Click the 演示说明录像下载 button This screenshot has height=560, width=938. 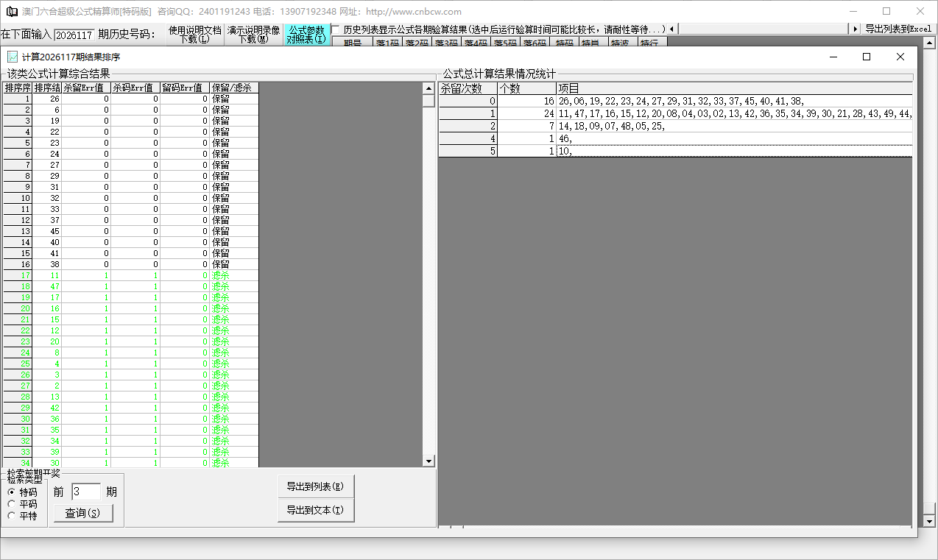coord(253,35)
